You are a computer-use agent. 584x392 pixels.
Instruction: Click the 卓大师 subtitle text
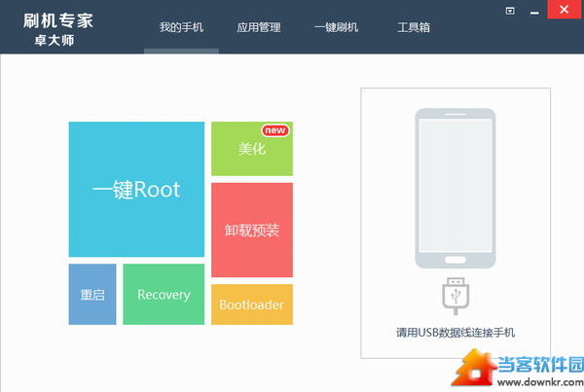point(55,40)
